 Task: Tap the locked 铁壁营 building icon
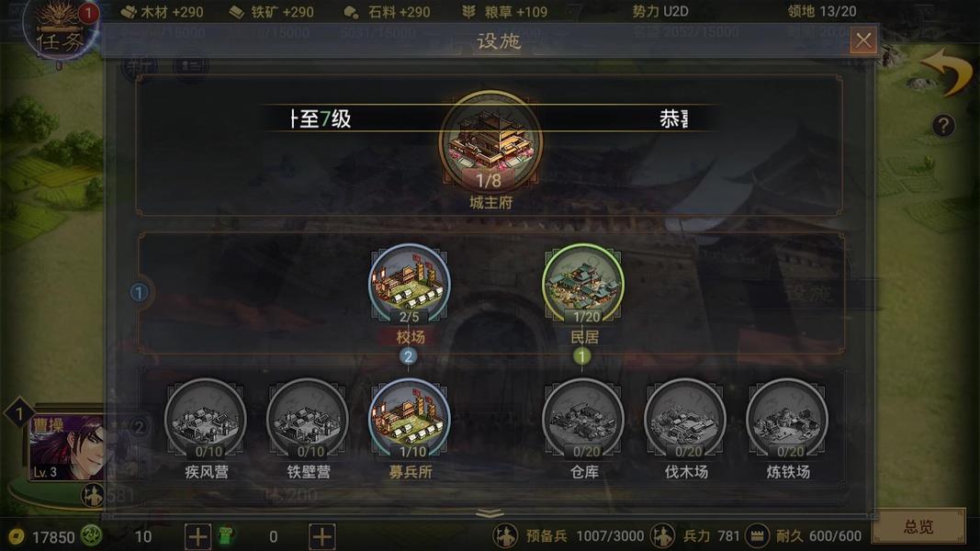coord(308,419)
